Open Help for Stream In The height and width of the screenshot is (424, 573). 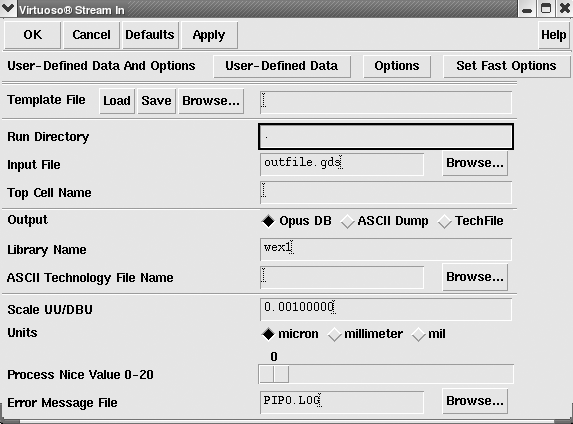(x=554, y=35)
